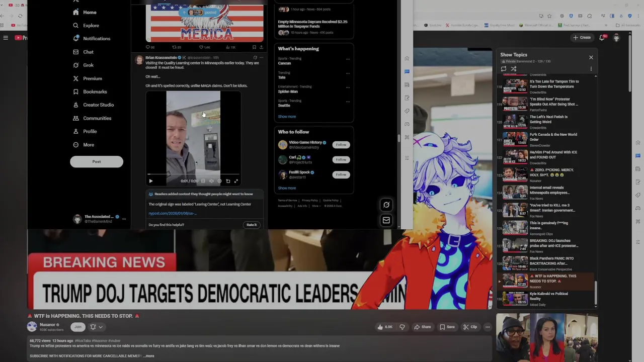The width and height of the screenshot is (644, 362).
Task: Toggle loop playlist
Action: [x=504, y=69]
